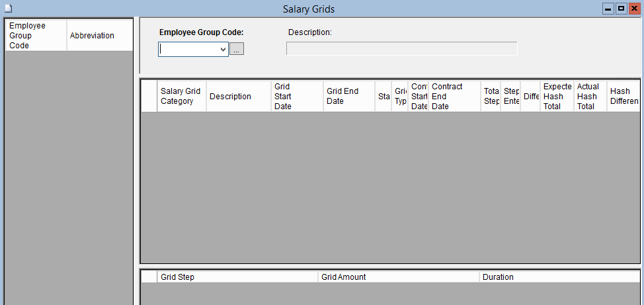Click the Contract End Date column header
The image size is (644, 305).
coord(454,97)
